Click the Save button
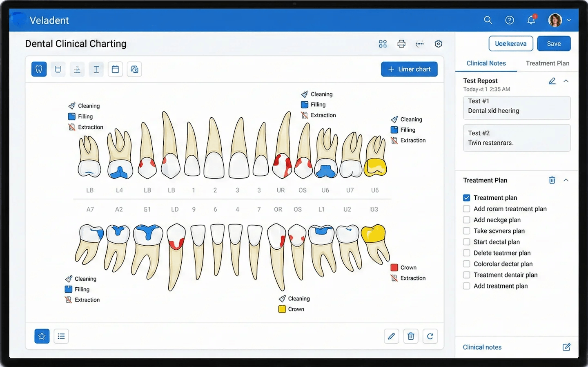The image size is (588, 367). (x=554, y=44)
